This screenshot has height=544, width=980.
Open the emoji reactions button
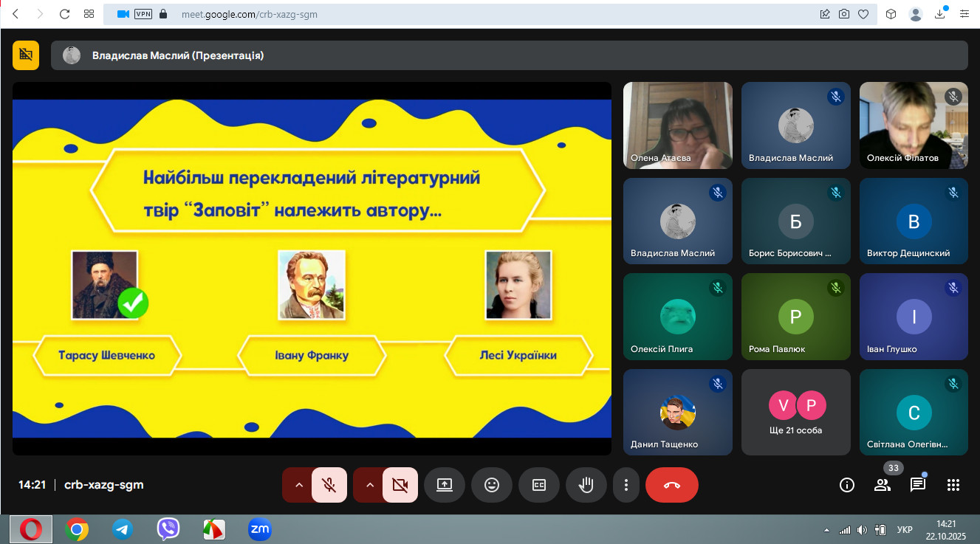(491, 485)
